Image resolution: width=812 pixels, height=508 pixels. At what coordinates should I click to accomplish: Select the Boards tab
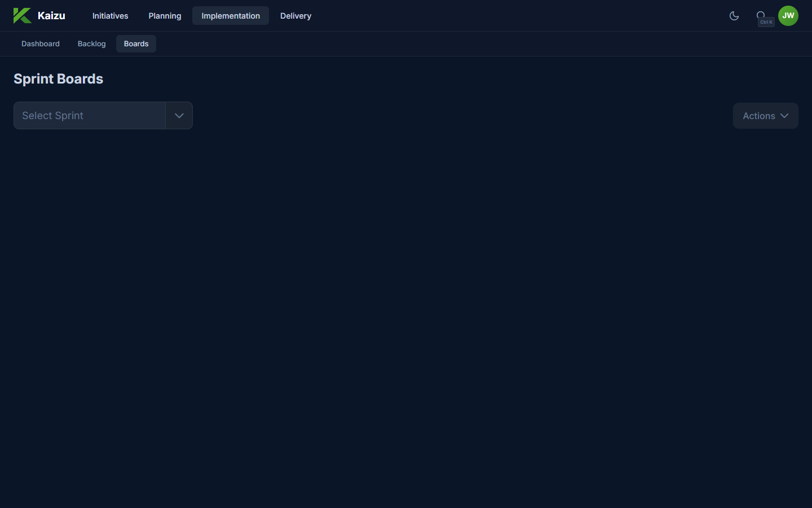click(136, 44)
